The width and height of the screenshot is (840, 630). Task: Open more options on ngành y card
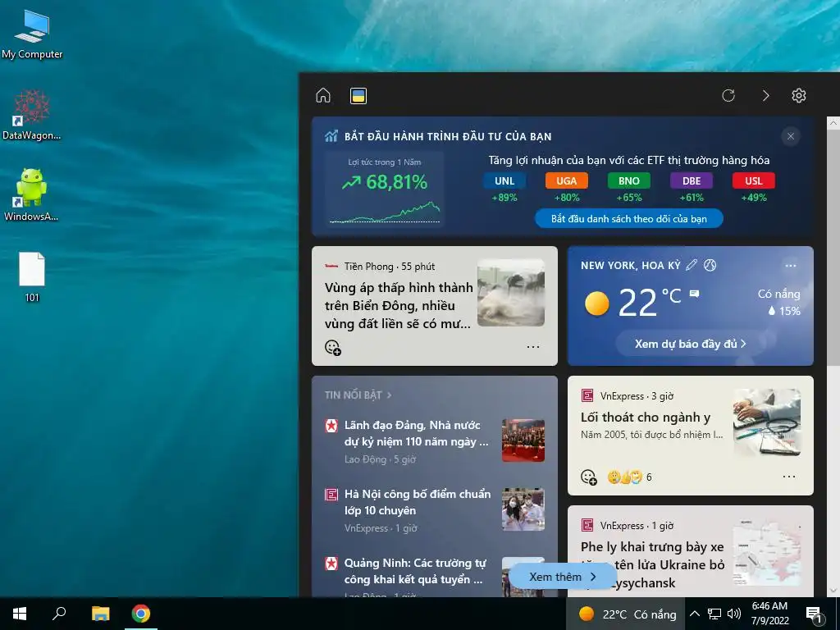pyautogui.click(x=789, y=477)
